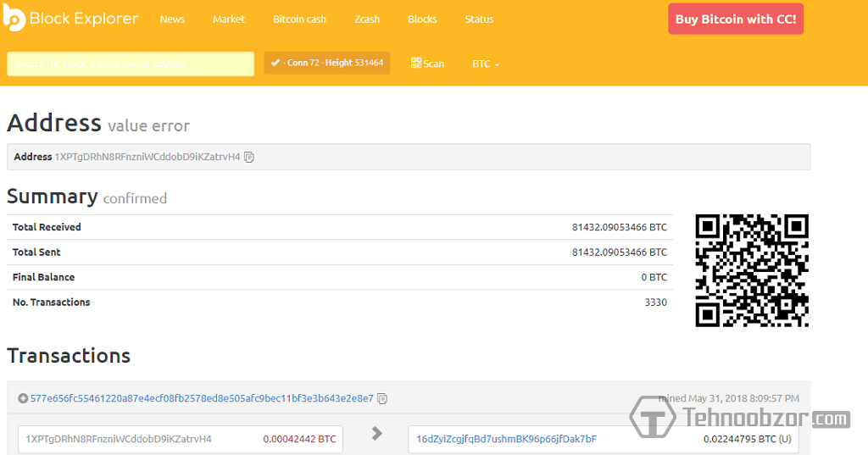Click the Conn 72 Height 531464 status button
The width and height of the screenshot is (868, 455).
point(327,63)
